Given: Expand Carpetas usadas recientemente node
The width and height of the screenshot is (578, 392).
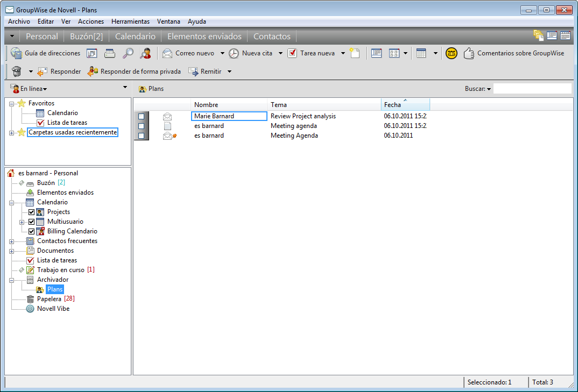Looking at the screenshot, I should click(11, 133).
